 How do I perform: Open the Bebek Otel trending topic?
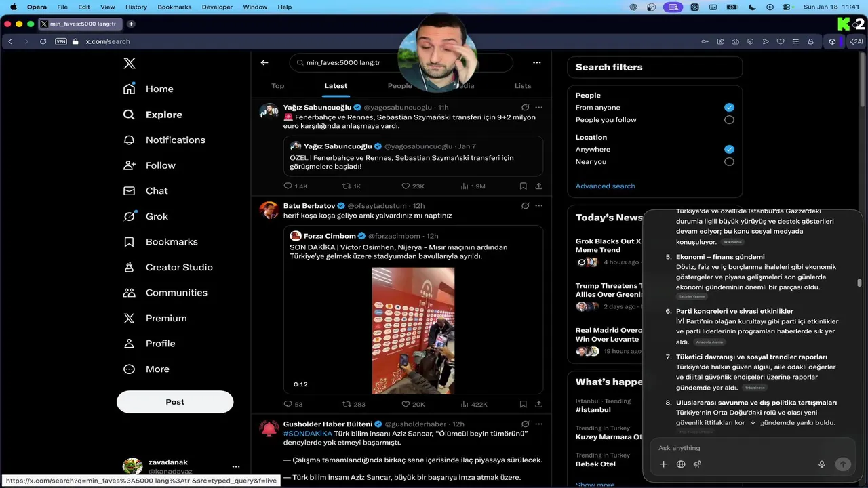(x=595, y=464)
